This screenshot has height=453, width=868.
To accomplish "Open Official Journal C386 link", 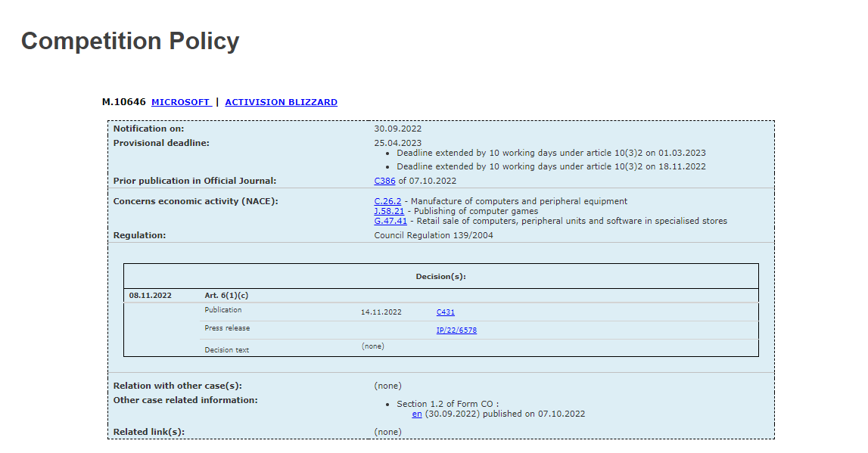I will (x=384, y=181).
